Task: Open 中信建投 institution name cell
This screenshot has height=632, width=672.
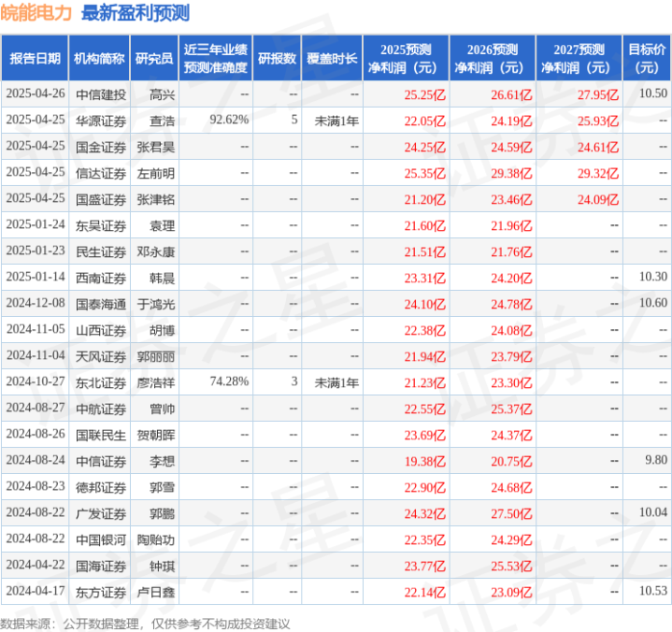Action: (101, 94)
